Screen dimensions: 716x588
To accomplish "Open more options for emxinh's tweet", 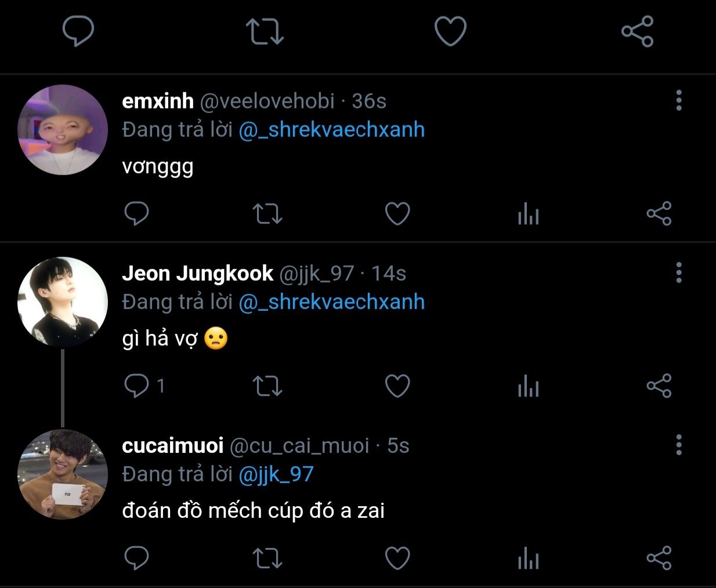I will pyautogui.click(x=679, y=101).
